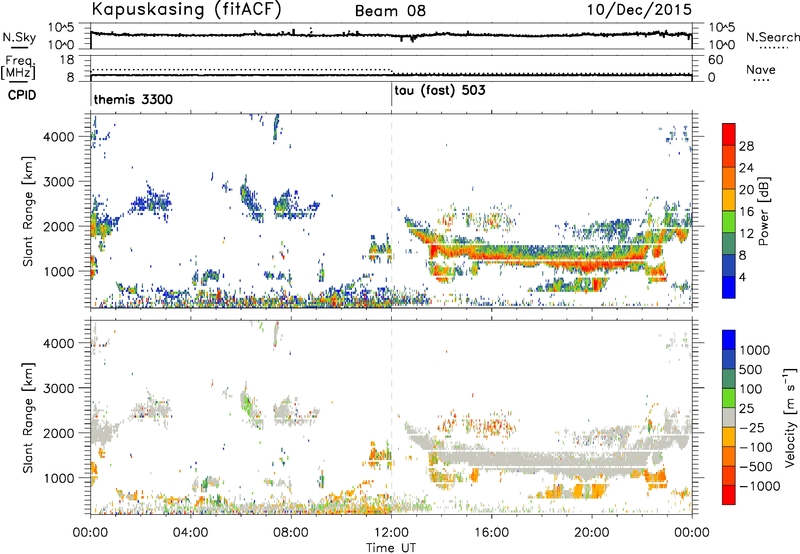The width and height of the screenshot is (800, 554).
Task: Click the '1000' velocity scale value
Action: pyautogui.click(x=754, y=350)
